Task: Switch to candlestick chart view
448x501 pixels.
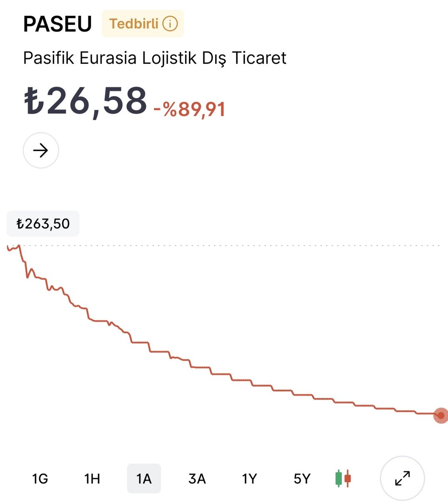Action: point(343,478)
